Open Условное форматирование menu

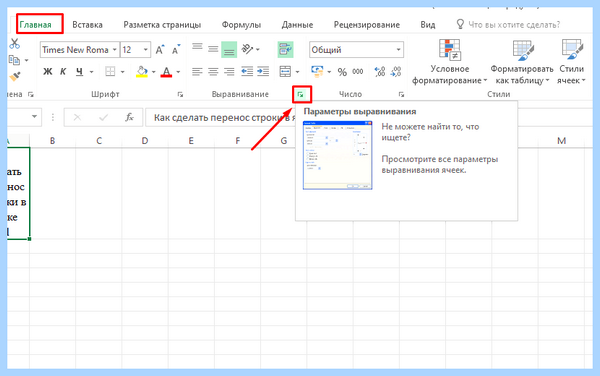(x=450, y=62)
